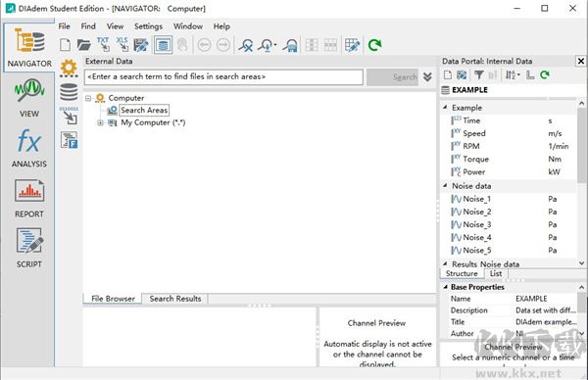Switch to the Search Results tab
Image resolution: width=588 pixels, height=380 pixels.
click(175, 299)
